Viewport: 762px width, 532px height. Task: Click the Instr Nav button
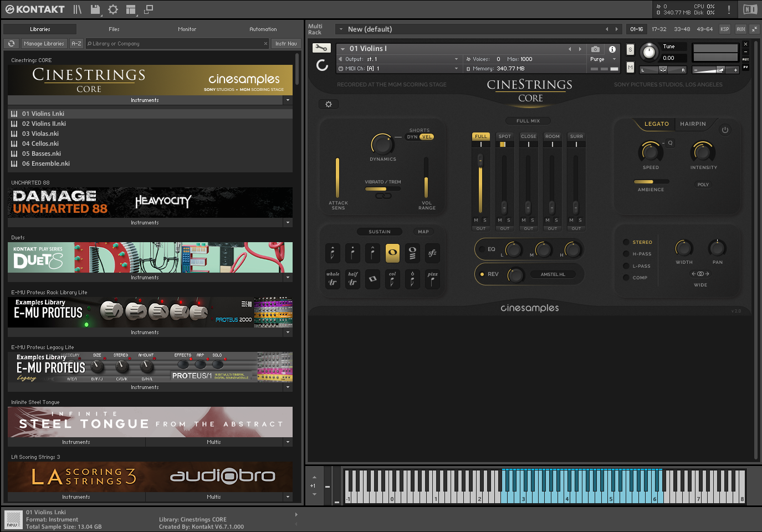click(286, 43)
